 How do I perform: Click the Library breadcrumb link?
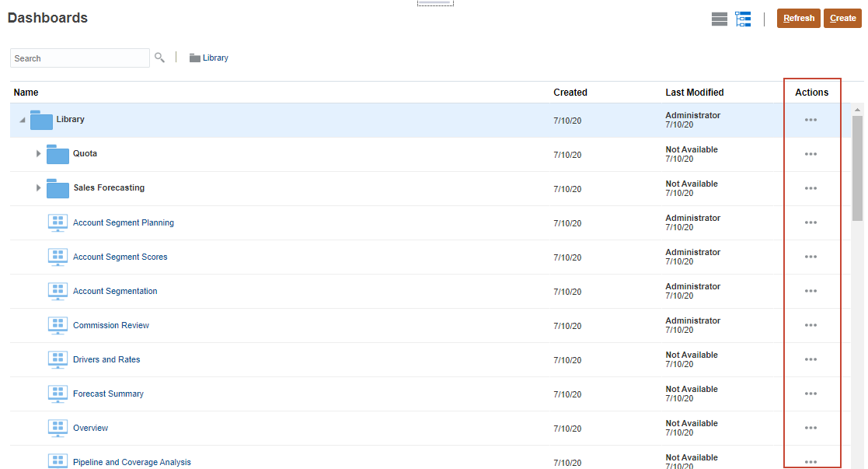pos(215,58)
